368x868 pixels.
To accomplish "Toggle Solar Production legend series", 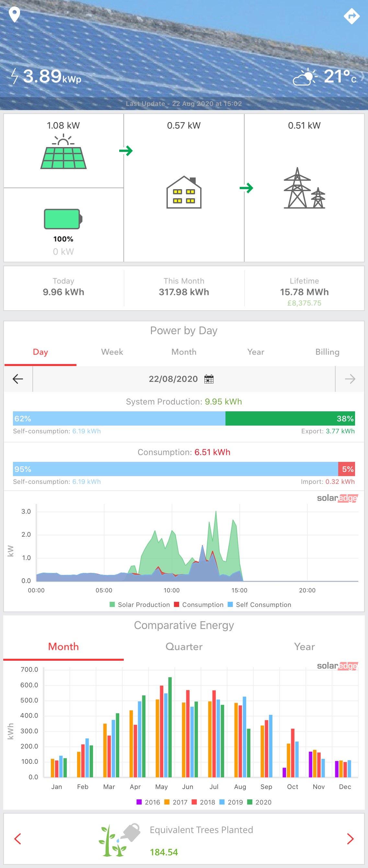I will coord(140,605).
